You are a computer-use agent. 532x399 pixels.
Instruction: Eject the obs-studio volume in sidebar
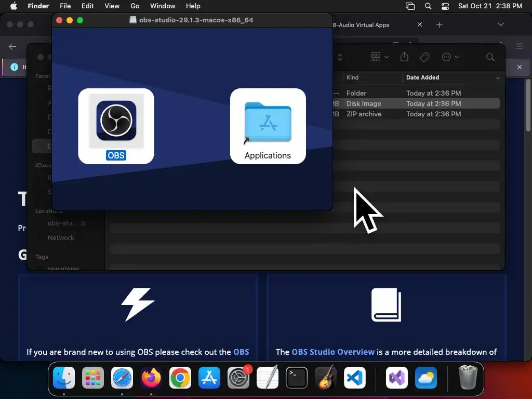(84, 223)
